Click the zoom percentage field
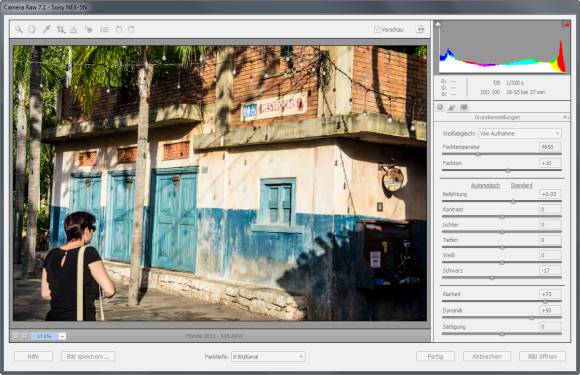Image resolution: width=580 pixels, height=375 pixels. click(45, 336)
